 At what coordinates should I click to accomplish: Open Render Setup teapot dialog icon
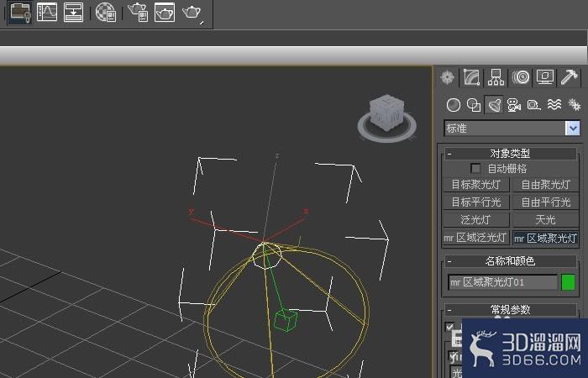[x=138, y=12]
